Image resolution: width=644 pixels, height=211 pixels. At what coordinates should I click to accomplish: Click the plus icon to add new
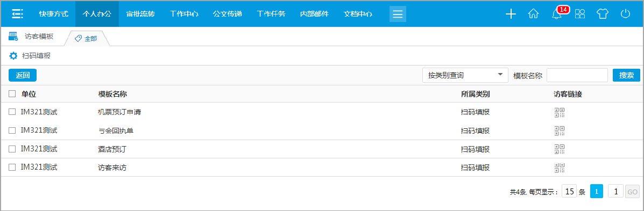[511, 14]
